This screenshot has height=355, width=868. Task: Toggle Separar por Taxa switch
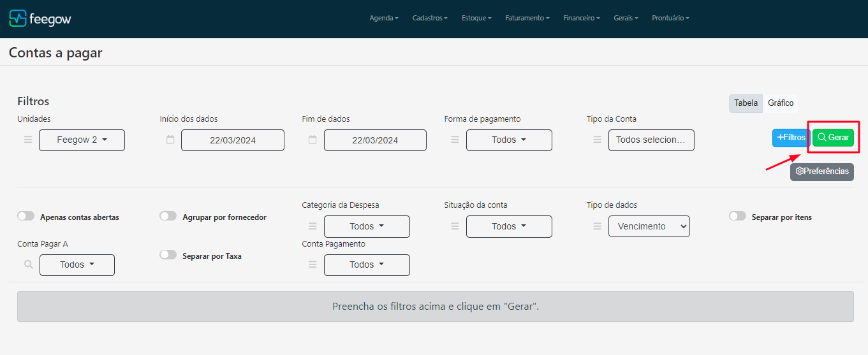tap(168, 254)
